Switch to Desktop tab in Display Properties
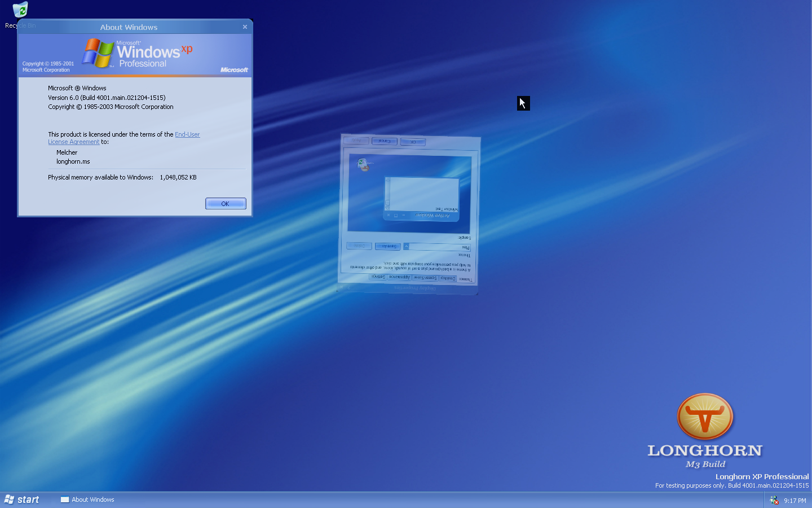This screenshot has width=812, height=508. click(448, 278)
